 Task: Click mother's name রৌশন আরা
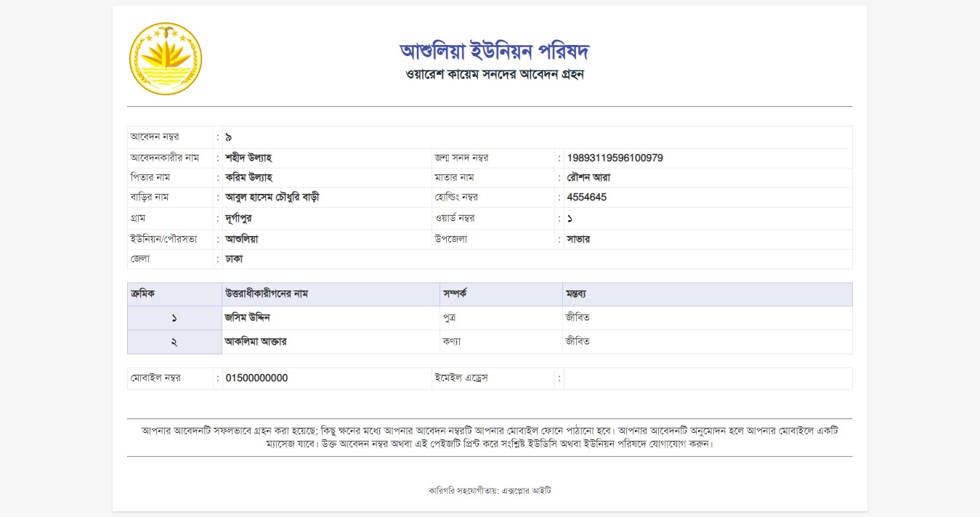coord(589,177)
